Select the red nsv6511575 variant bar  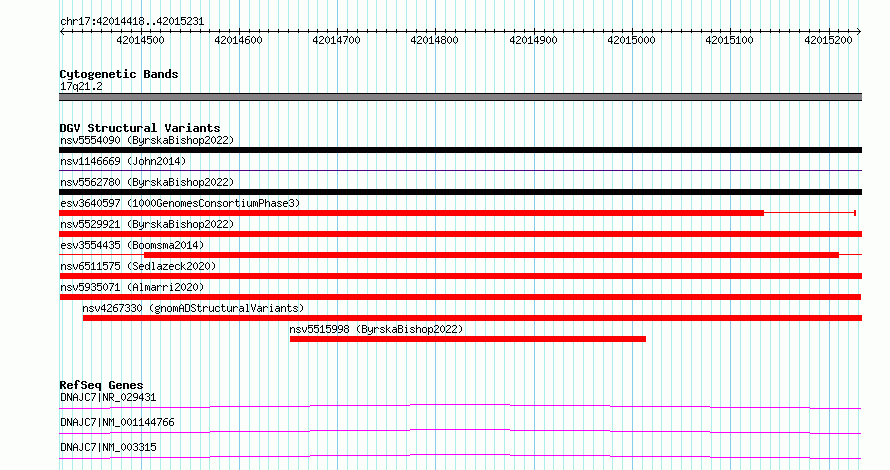(460, 276)
